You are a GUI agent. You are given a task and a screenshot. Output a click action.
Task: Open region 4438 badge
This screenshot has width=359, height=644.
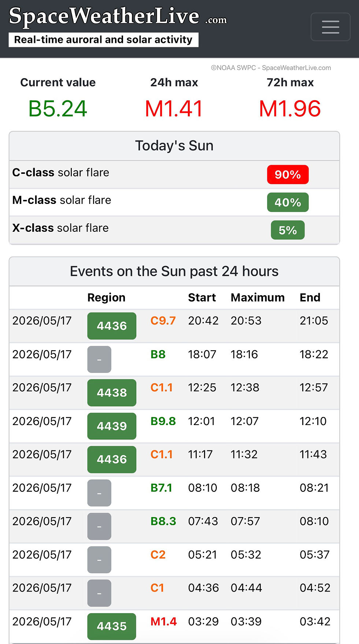pos(112,392)
